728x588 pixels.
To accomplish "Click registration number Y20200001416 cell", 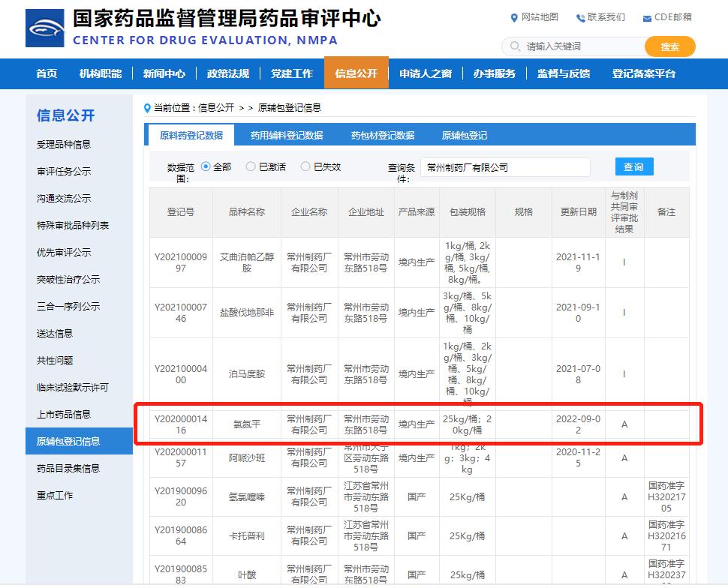I will click(x=181, y=424).
